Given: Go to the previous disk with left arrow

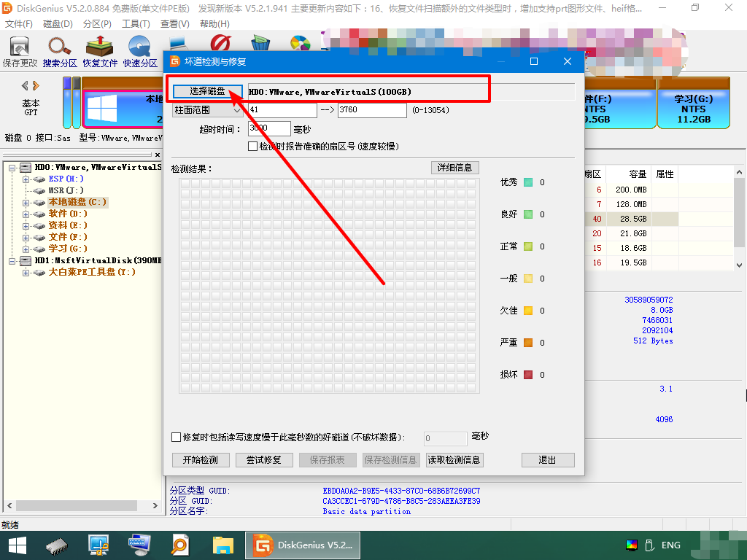Looking at the screenshot, I should [x=26, y=85].
